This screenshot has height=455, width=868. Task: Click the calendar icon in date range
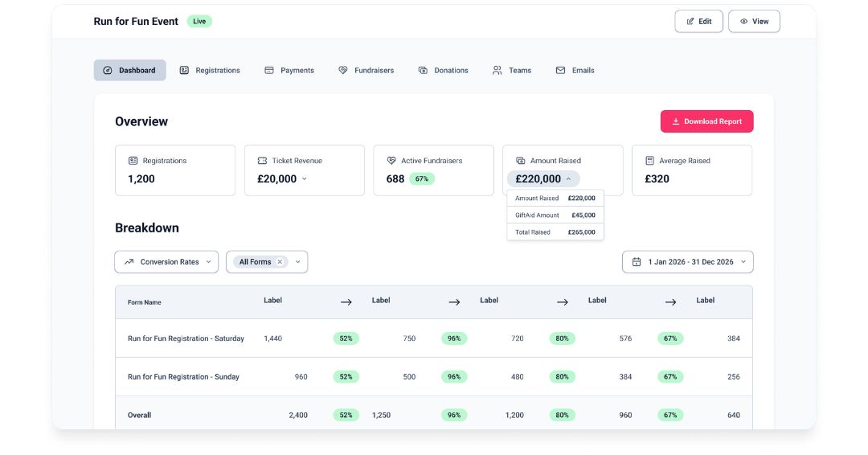pos(637,262)
